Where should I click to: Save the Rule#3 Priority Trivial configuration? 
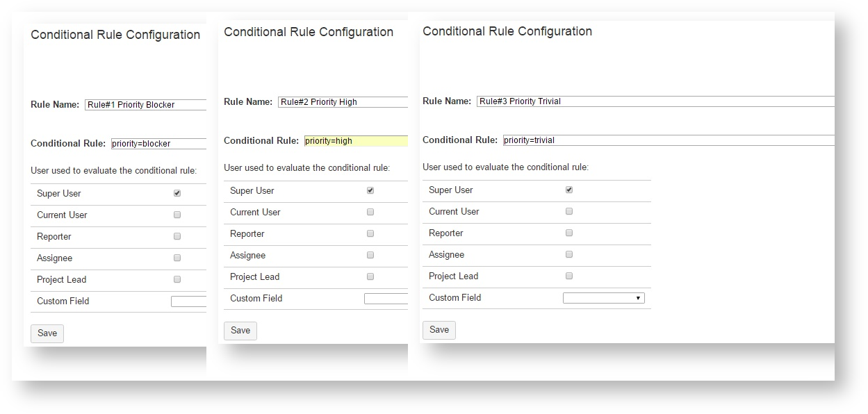(x=439, y=330)
